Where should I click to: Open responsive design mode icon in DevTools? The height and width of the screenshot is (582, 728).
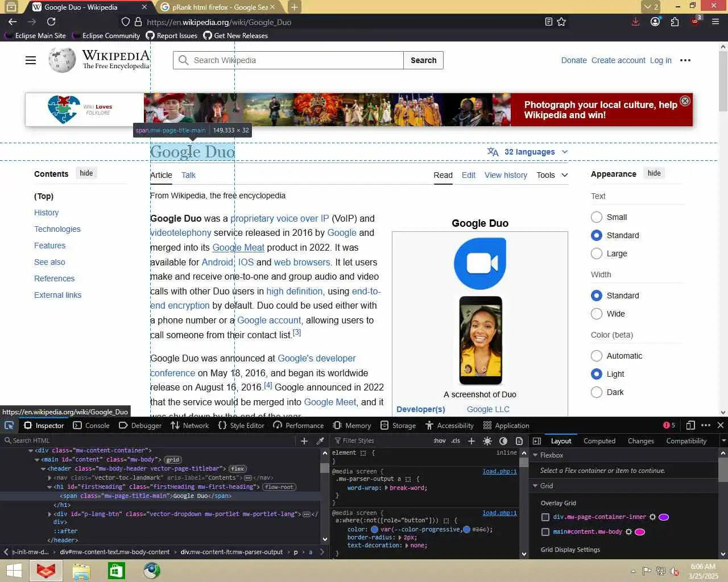pos(690,425)
